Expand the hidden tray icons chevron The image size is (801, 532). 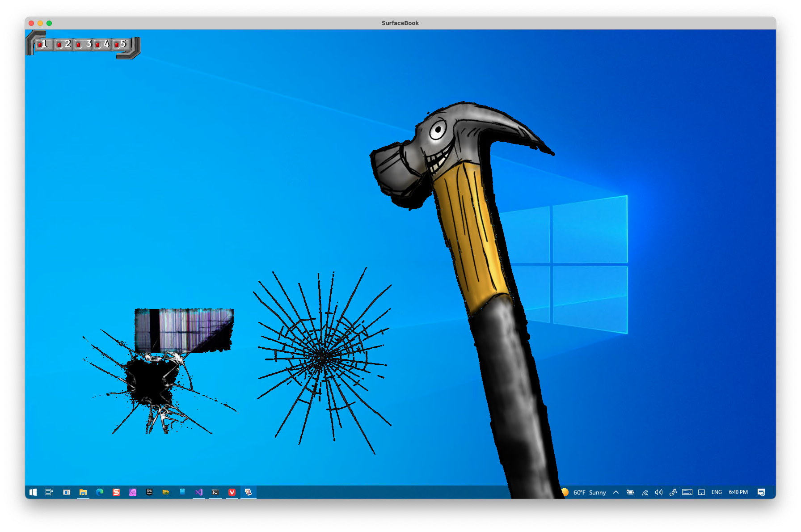[616, 492]
